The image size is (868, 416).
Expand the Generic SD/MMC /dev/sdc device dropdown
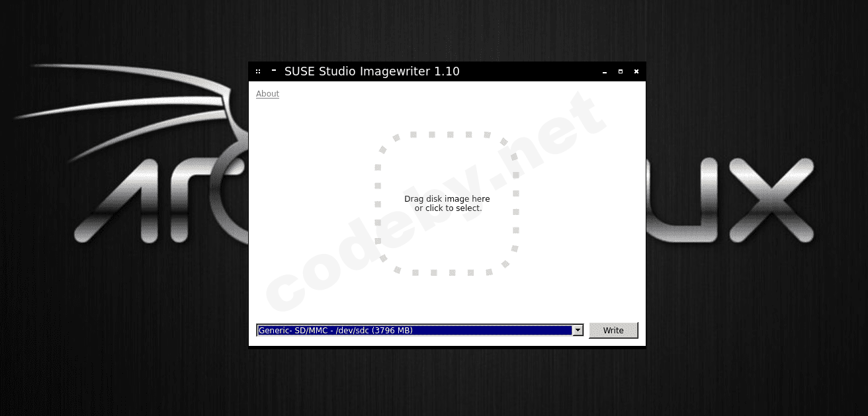(578, 330)
